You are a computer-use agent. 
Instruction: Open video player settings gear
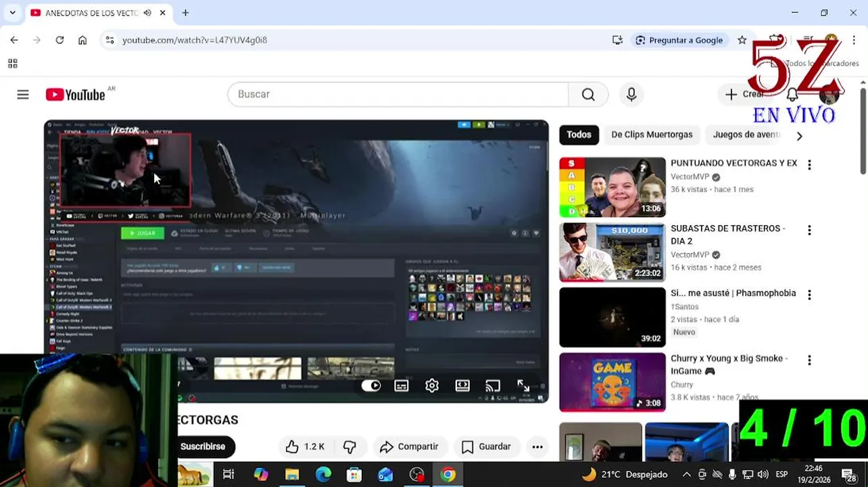click(432, 386)
